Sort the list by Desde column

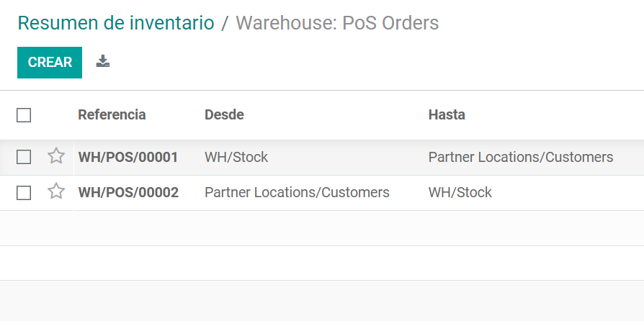[x=224, y=114]
